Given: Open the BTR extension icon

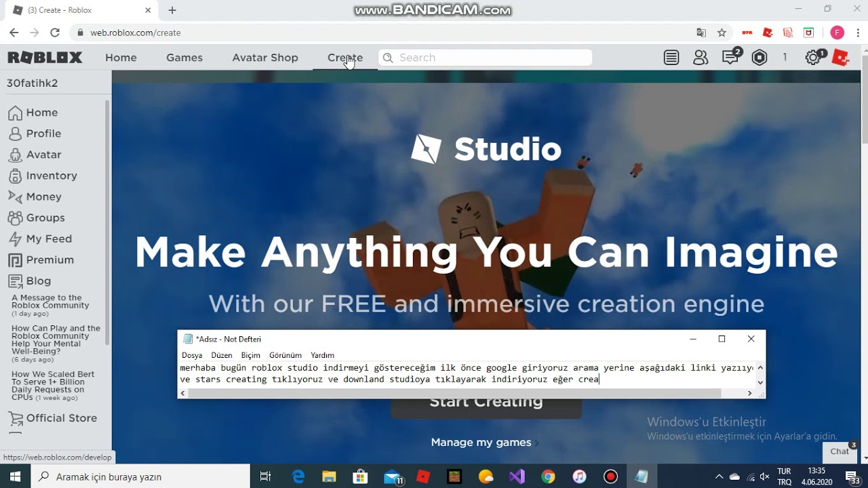Looking at the screenshot, I should [x=747, y=33].
